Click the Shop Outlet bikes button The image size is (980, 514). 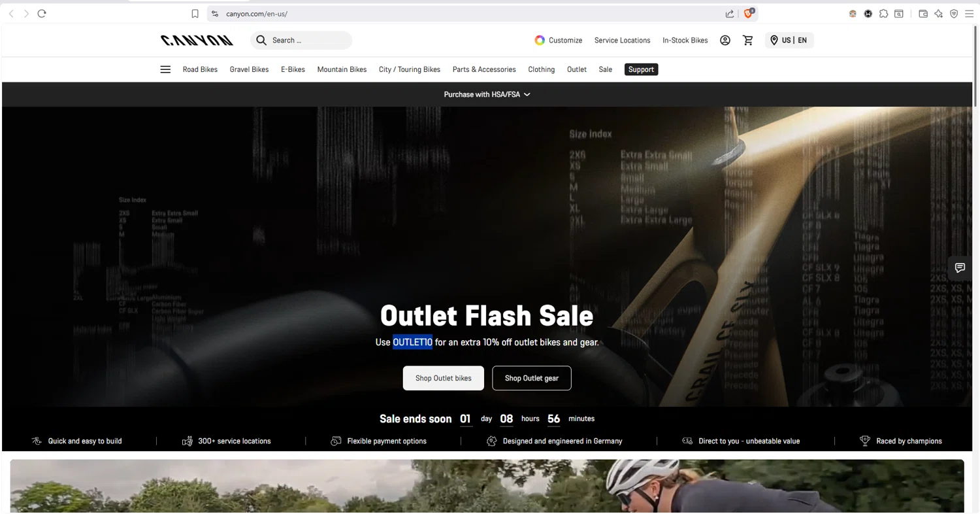tap(443, 378)
